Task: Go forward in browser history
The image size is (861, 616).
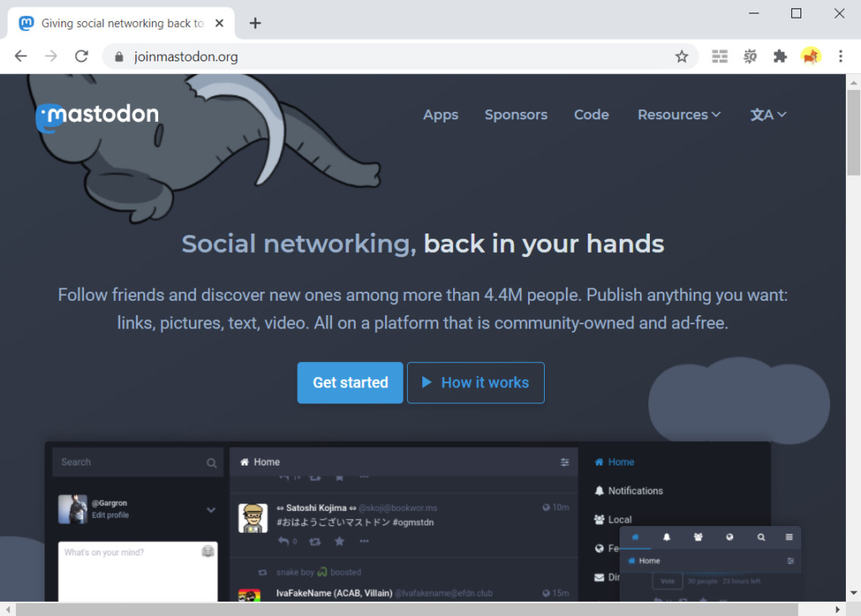Action: 50,56
